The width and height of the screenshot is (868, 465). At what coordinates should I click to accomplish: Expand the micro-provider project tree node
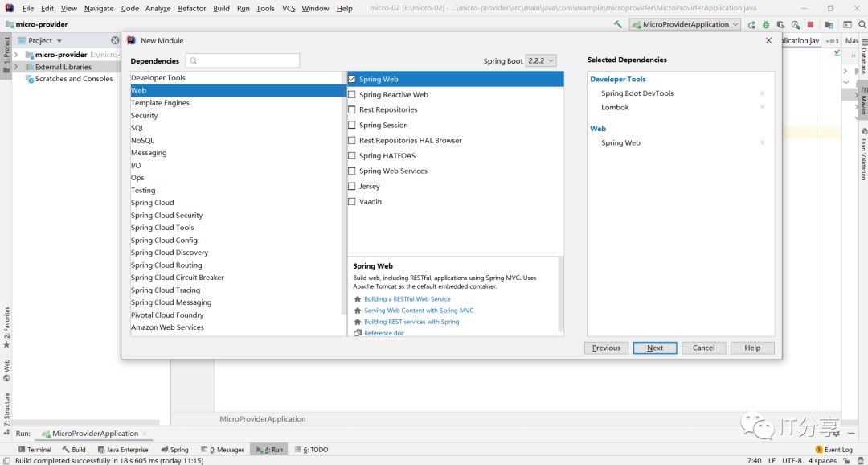point(16,55)
